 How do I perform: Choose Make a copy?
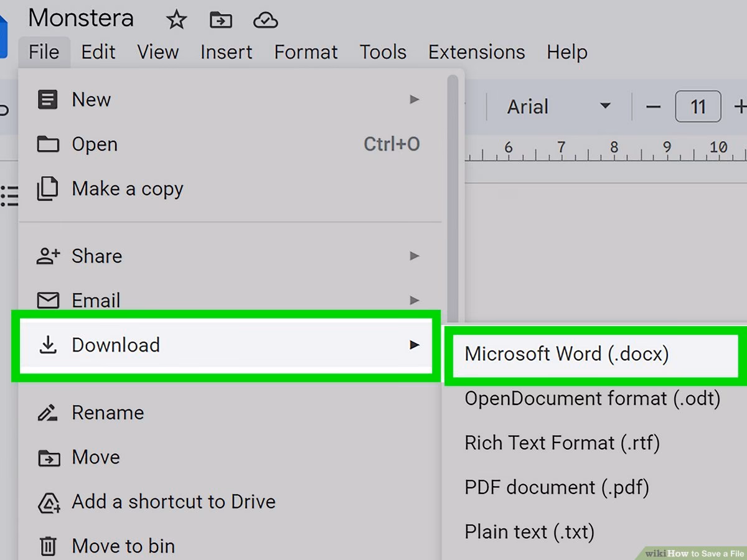[230, 189]
